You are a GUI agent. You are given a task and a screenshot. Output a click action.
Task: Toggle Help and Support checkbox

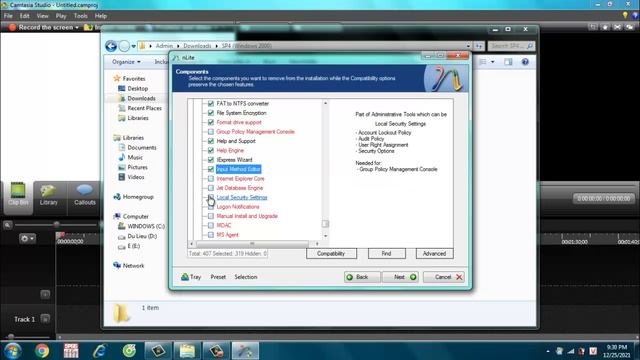pyautogui.click(x=211, y=141)
